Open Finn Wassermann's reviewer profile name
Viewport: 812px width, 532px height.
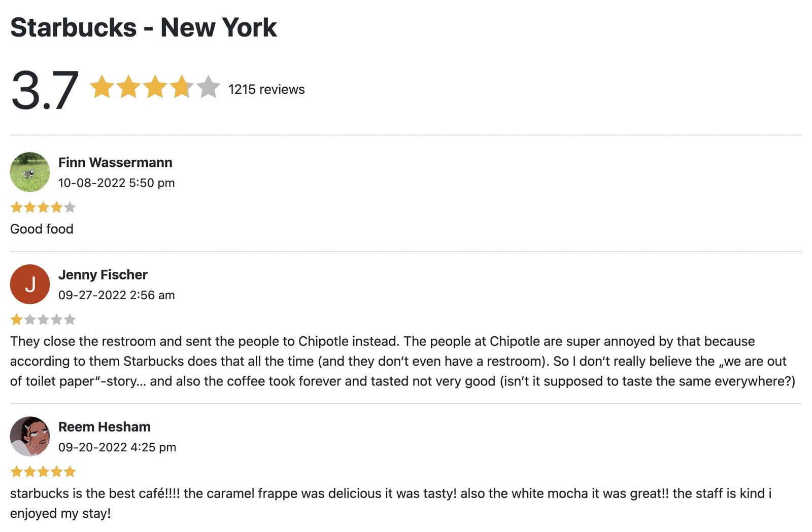(x=115, y=162)
